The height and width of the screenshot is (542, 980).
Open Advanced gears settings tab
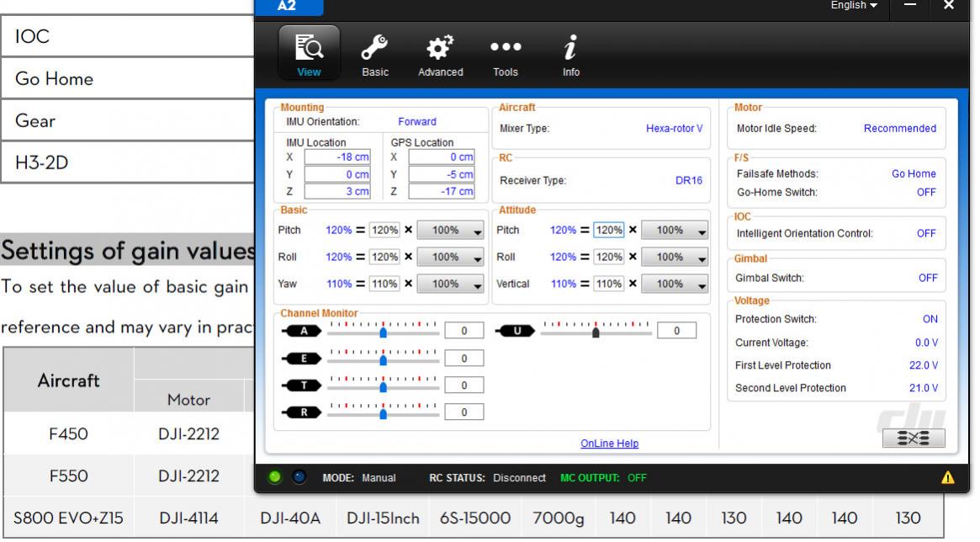(441, 53)
